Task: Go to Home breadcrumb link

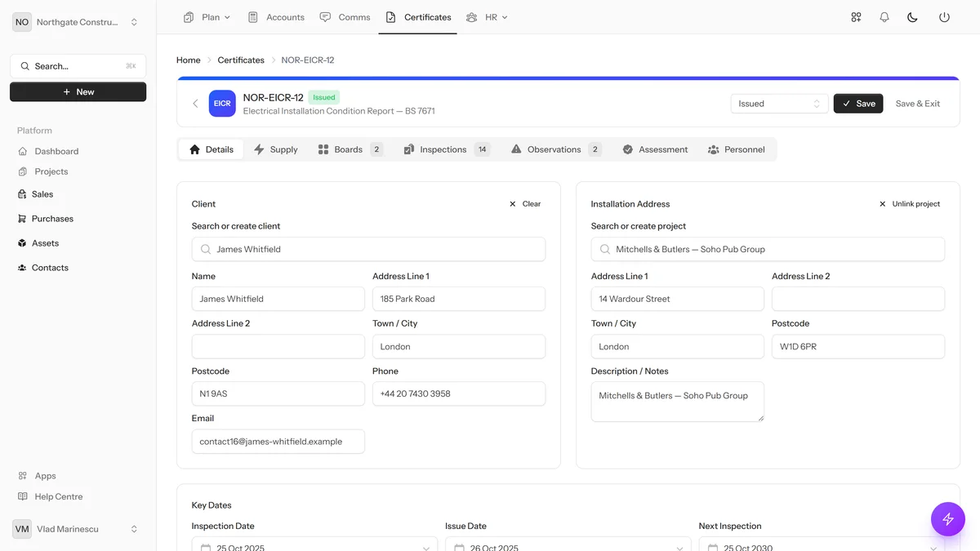Action: 189,60
